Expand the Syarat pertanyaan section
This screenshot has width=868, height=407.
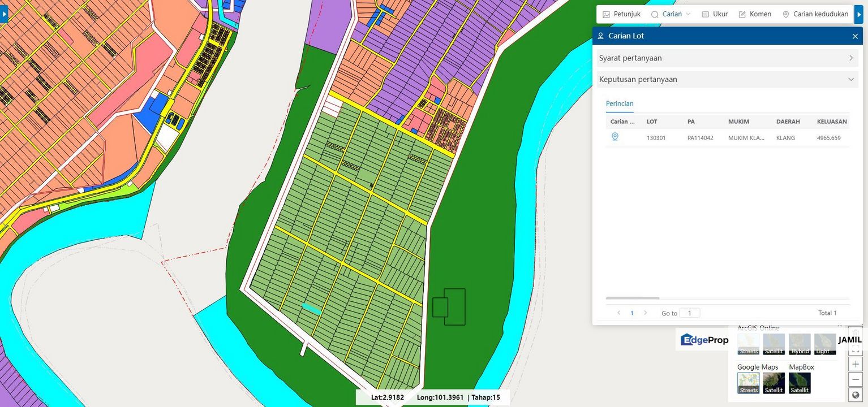tap(727, 58)
